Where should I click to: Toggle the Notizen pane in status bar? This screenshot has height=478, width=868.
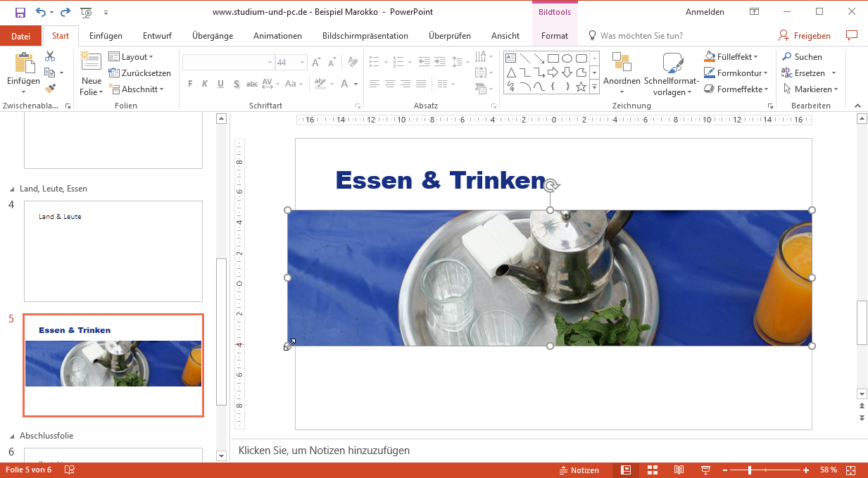tap(579, 470)
